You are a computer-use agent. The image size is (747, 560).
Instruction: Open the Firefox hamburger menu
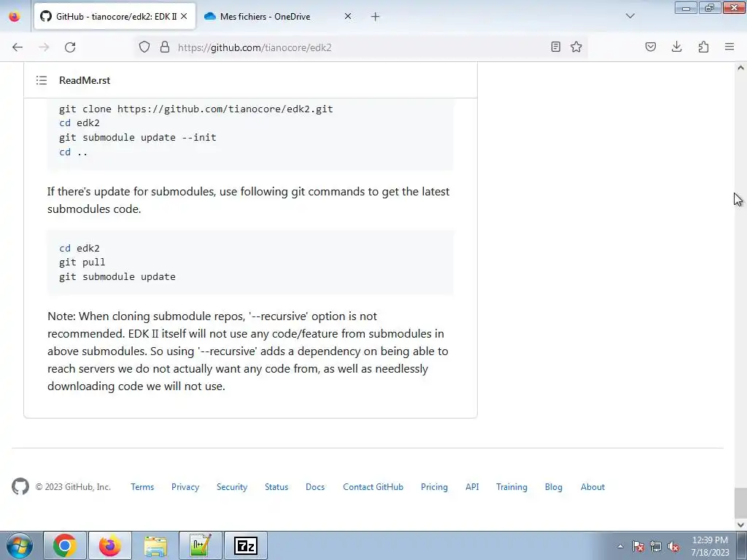click(x=729, y=47)
